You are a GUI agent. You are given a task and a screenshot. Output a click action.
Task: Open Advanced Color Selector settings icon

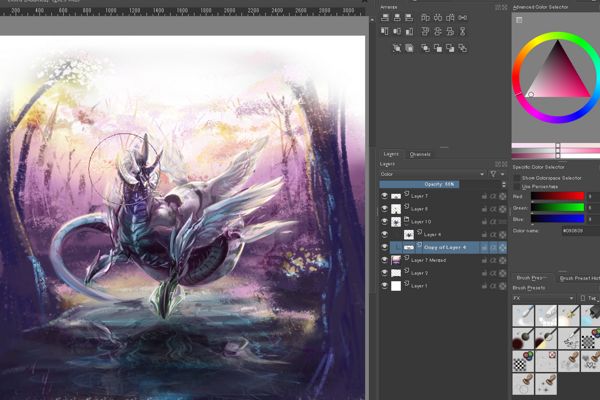click(519, 20)
